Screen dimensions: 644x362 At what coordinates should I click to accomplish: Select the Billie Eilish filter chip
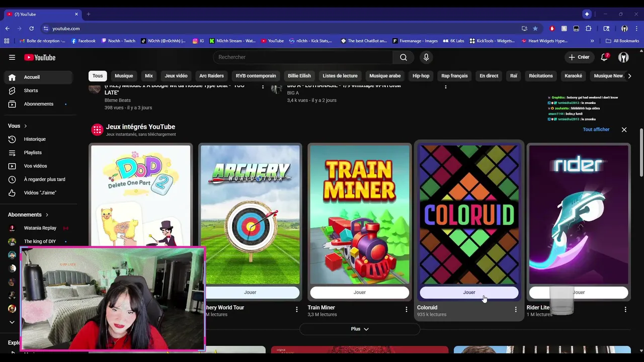point(299,76)
